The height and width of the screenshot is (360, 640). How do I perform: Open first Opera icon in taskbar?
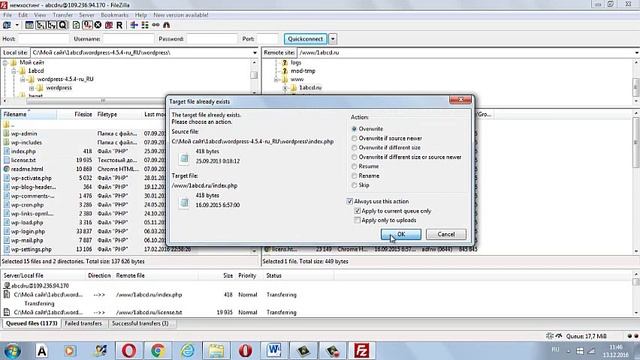click(x=129, y=351)
